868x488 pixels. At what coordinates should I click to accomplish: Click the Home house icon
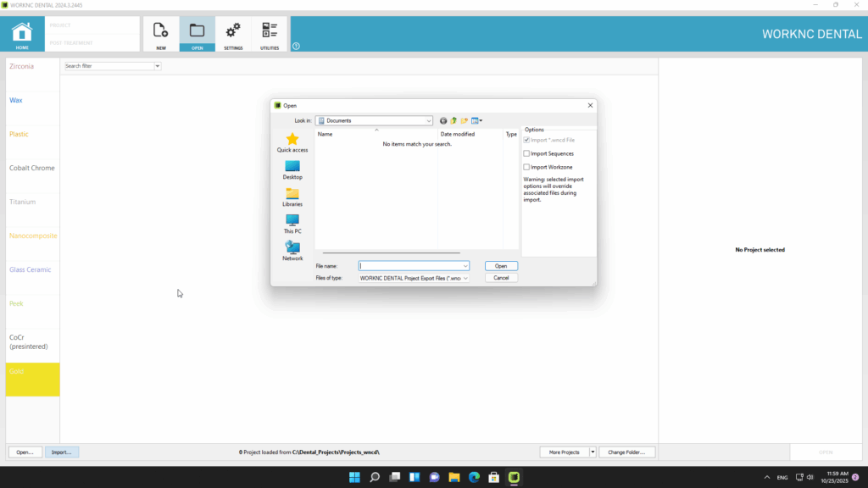pyautogui.click(x=22, y=33)
